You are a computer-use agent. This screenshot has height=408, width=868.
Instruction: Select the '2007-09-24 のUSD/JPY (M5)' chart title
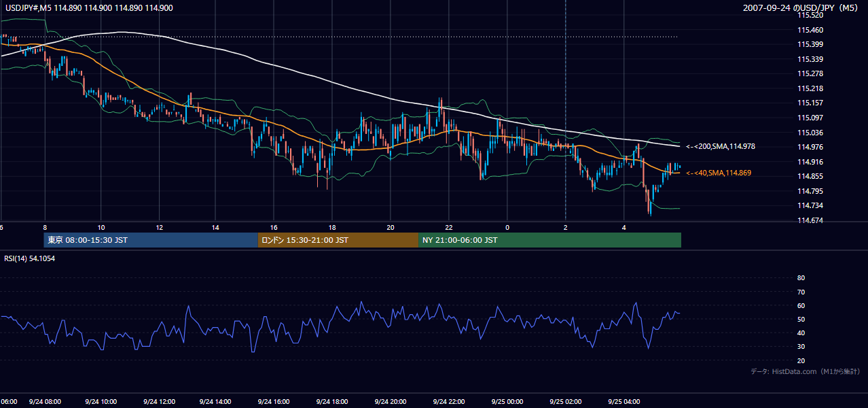(801, 7)
